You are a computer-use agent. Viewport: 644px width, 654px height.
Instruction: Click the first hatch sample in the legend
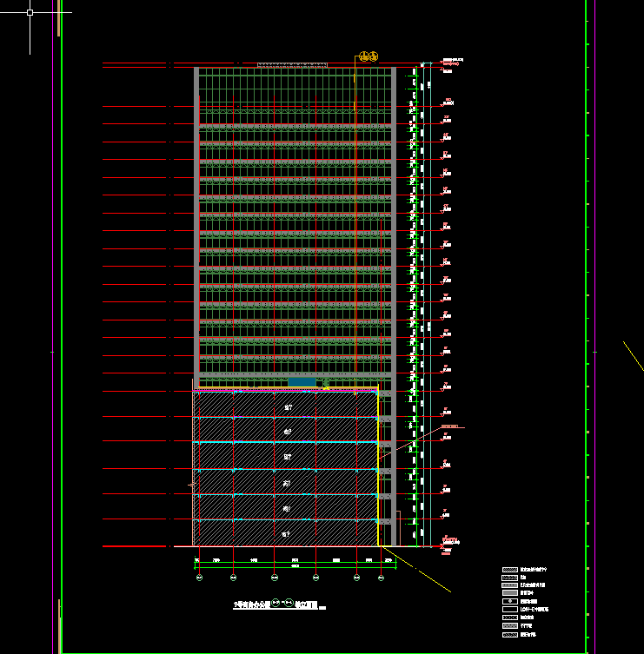tap(510, 571)
